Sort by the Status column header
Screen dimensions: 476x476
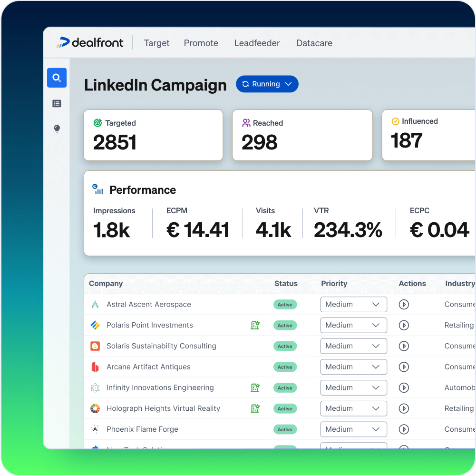click(286, 283)
